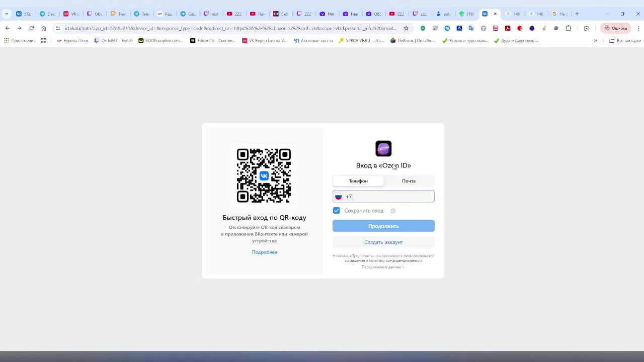Click the browser home icon

pos(44,28)
